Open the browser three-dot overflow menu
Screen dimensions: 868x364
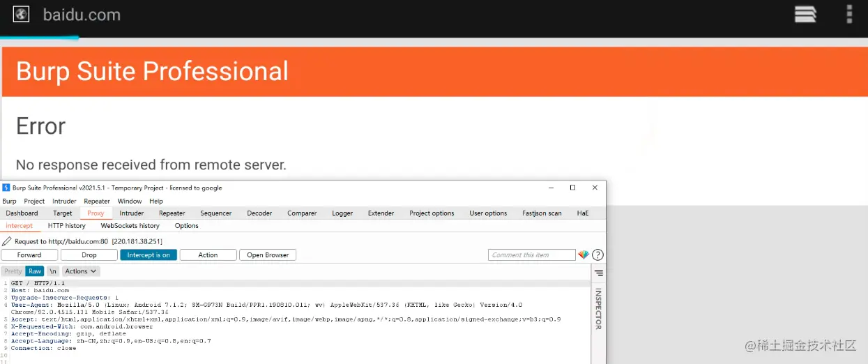[x=849, y=14]
